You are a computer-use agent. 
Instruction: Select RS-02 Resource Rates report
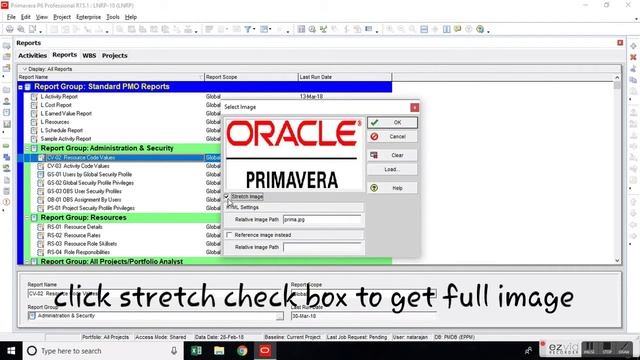[73, 236]
